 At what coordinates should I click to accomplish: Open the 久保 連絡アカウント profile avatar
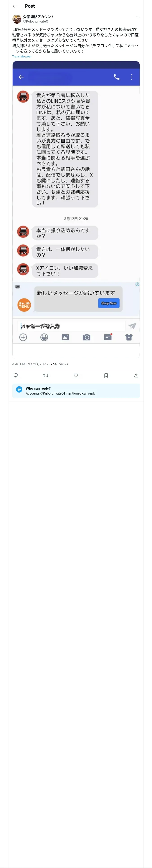coord(17,19)
